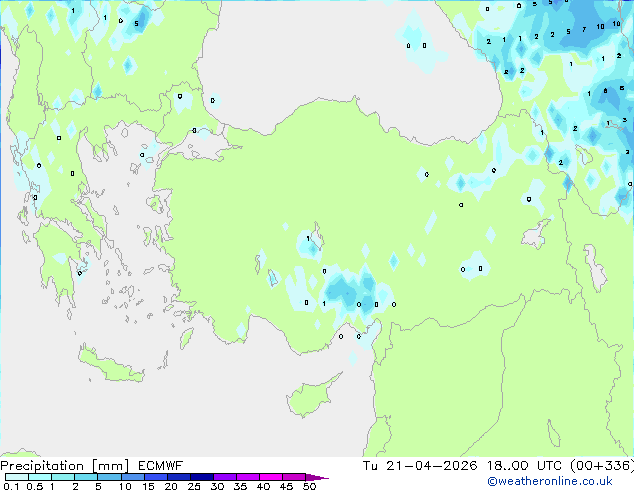This screenshot has width=634, height=490.
Task: Click the "21-04-2026" forecast date
Action: pyautogui.click(x=431, y=466)
